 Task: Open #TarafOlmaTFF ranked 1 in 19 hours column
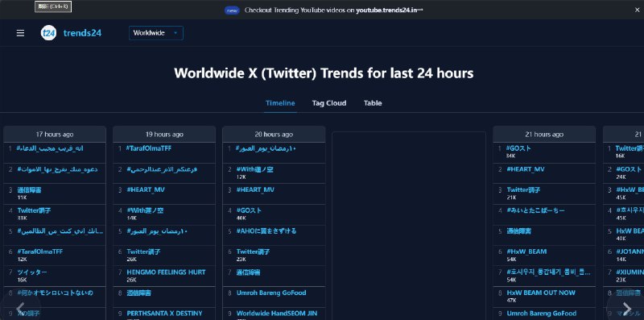click(x=149, y=148)
